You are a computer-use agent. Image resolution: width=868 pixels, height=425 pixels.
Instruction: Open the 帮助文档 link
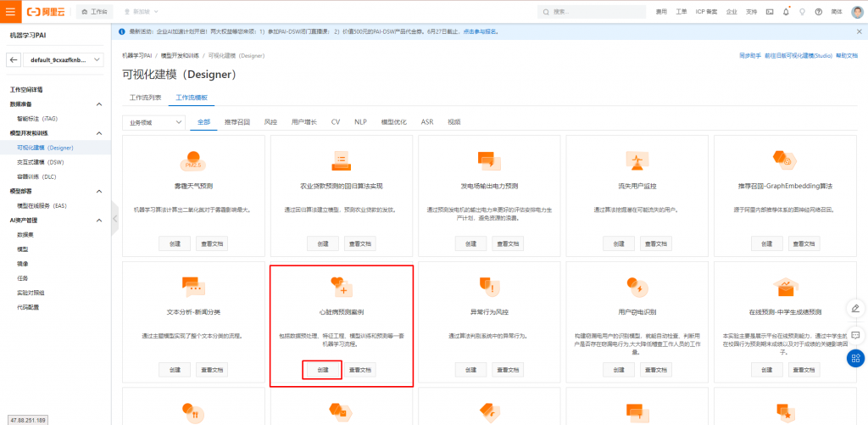click(847, 56)
